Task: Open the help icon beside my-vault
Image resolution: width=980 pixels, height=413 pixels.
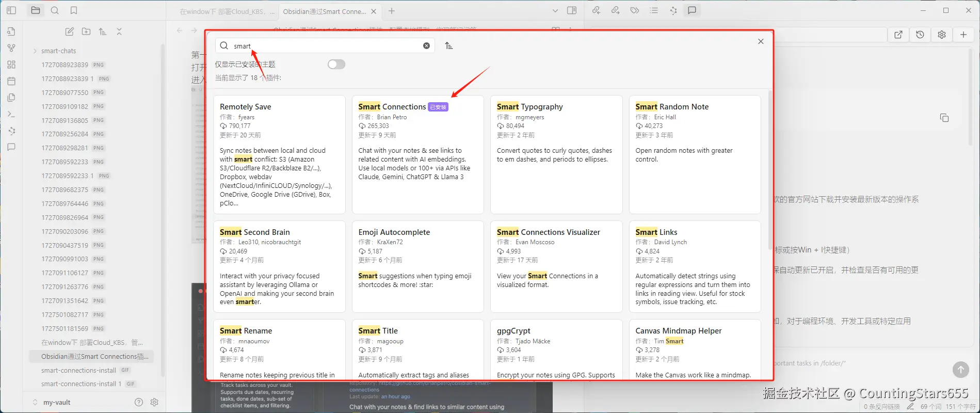Action: tap(138, 402)
